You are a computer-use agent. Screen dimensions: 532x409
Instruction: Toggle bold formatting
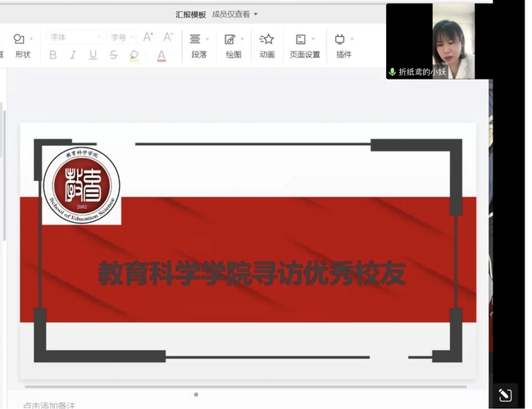coord(53,55)
